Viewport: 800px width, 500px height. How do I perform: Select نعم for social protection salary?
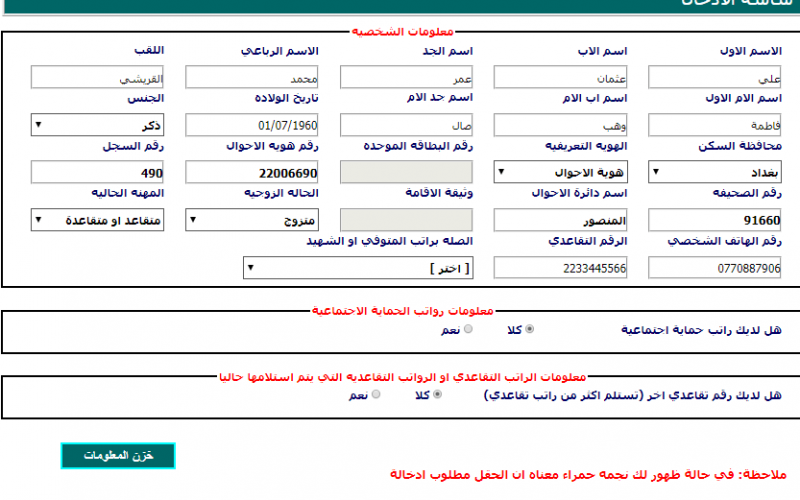tap(468, 329)
